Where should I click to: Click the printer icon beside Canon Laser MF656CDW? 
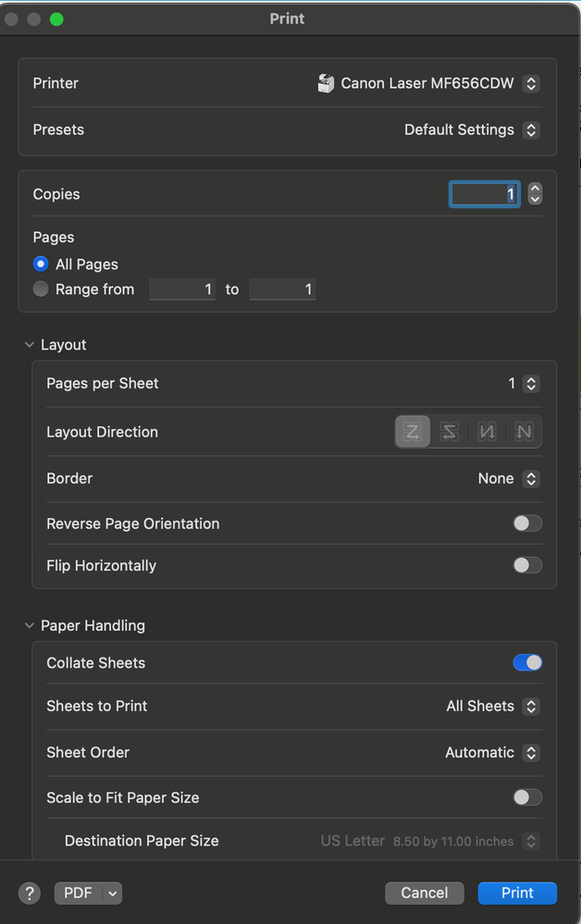click(326, 82)
